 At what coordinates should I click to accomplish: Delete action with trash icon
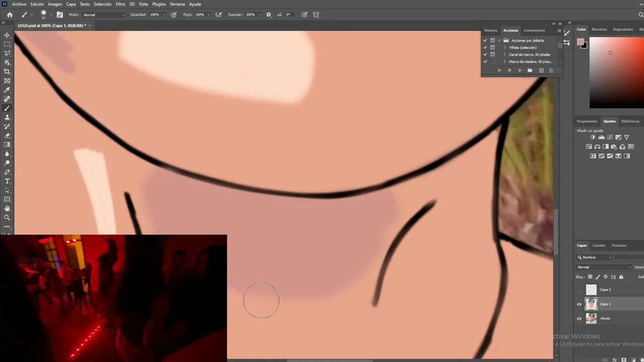point(551,70)
